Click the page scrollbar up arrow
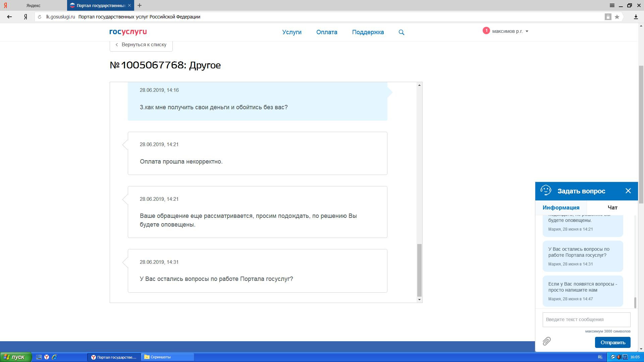Screen dimensions: 644x362 pyautogui.click(x=641, y=26)
